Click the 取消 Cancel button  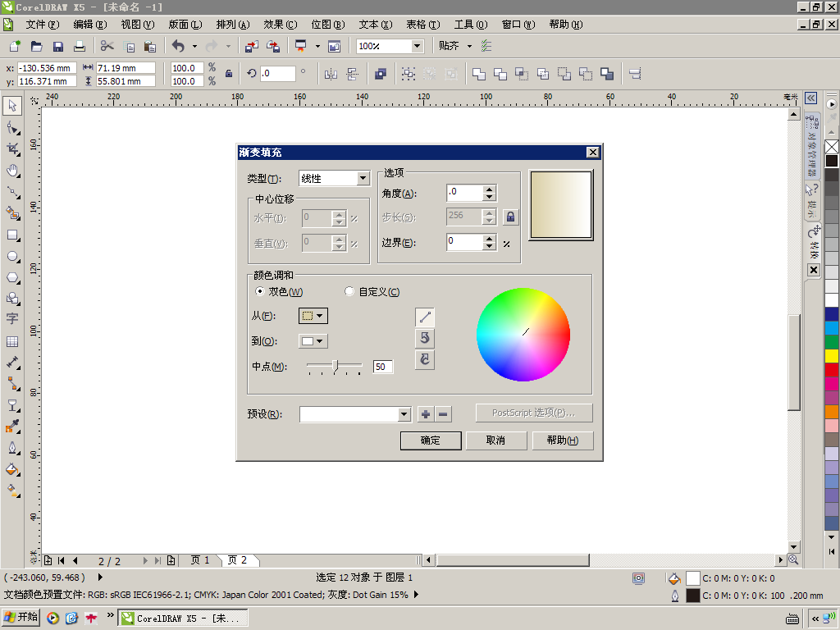pyautogui.click(x=495, y=441)
